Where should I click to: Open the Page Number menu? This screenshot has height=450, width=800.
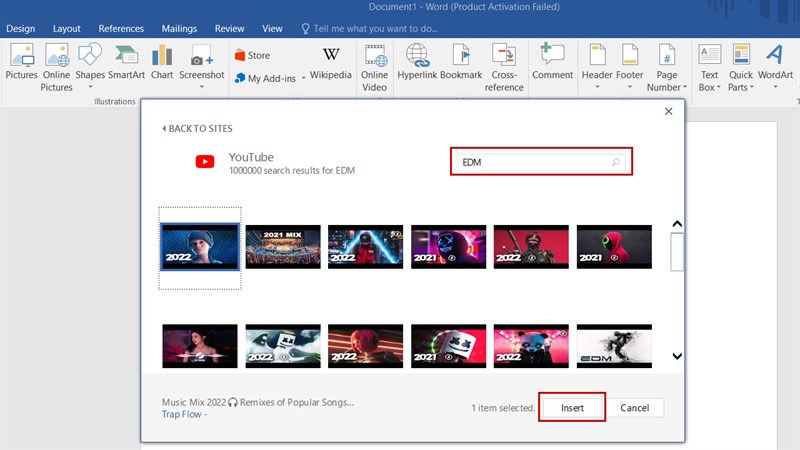(x=667, y=68)
